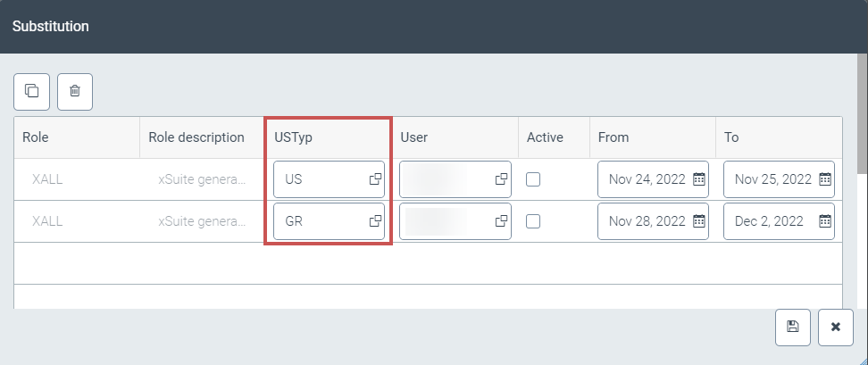This screenshot has height=365, width=868.
Task: Open calendar picker for Nov 28, 2022
Action: (699, 221)
